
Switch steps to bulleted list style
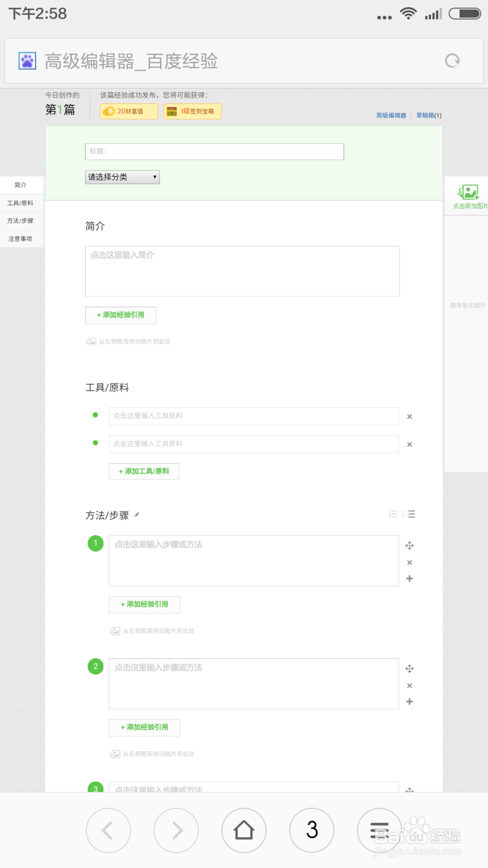[411, 514]
